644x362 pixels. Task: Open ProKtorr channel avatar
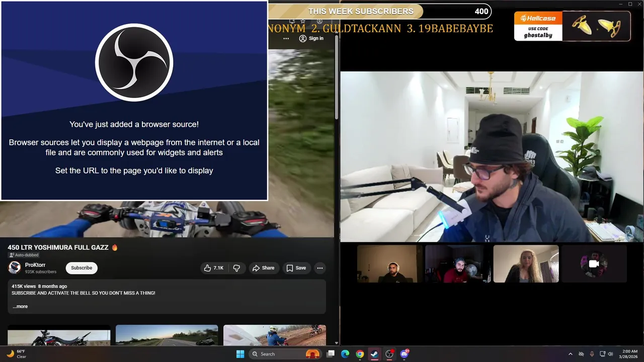15,267
